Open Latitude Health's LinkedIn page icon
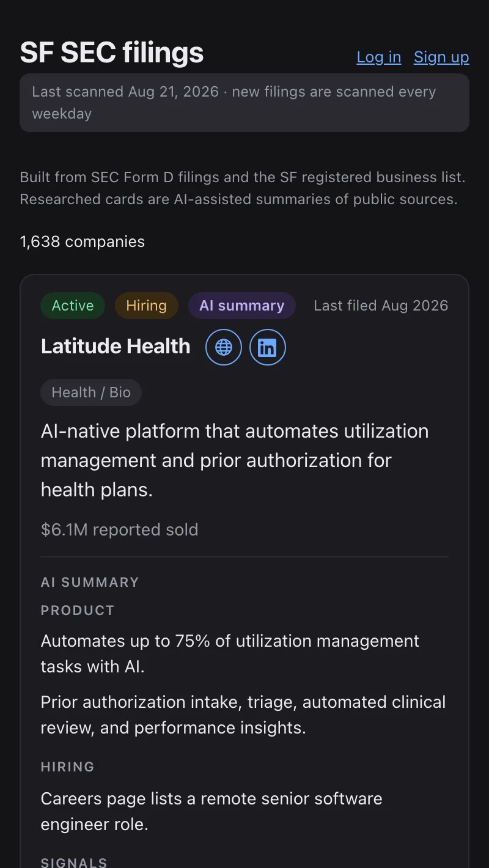The height and width of the screenshot is (868, 489). pyautogui.click(x=268, y=347)
